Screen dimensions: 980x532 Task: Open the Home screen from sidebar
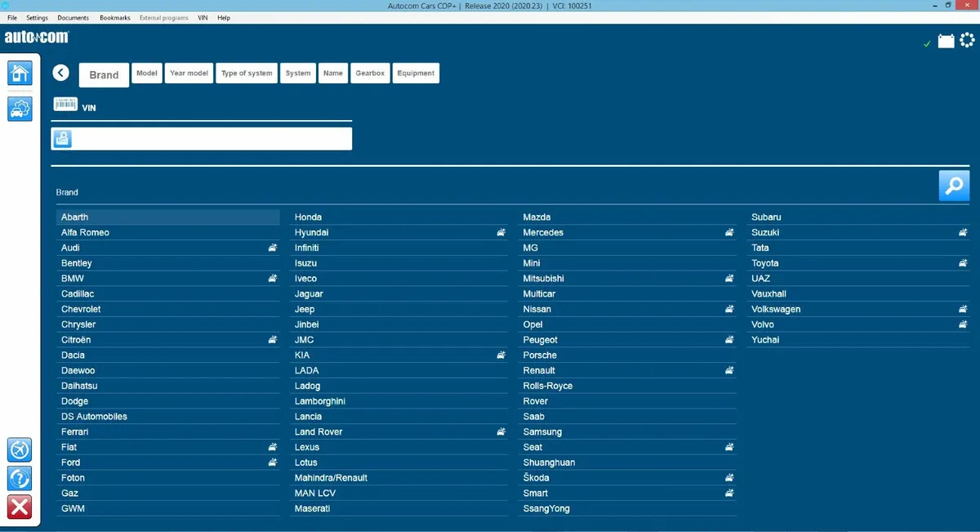coord(20,73)
